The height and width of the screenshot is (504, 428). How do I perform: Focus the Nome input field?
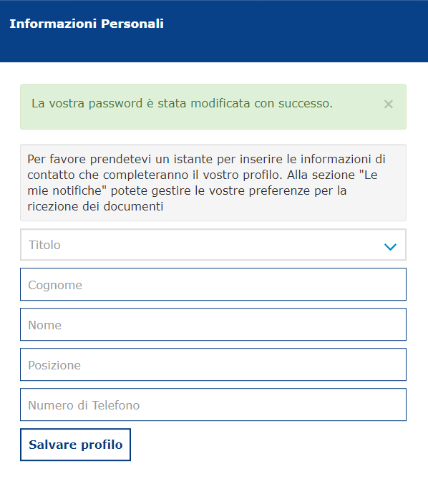click(x=213, y=324)
